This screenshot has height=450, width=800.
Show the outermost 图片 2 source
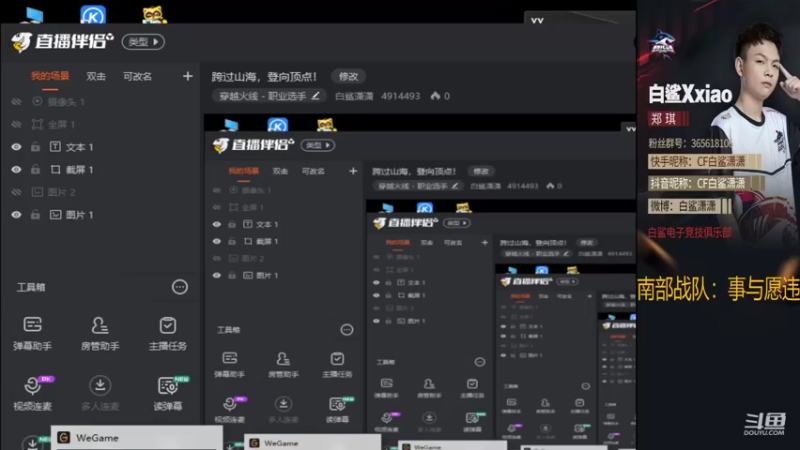tap(16, 192)
